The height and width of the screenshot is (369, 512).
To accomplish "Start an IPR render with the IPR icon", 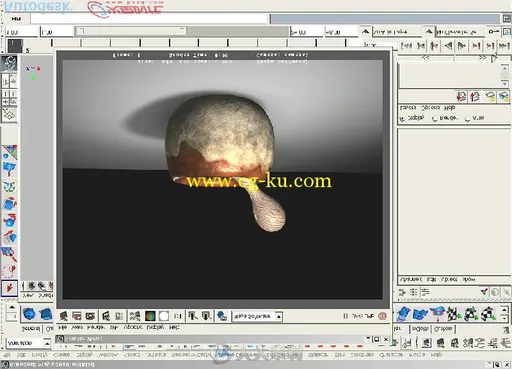I will (106, 316).
